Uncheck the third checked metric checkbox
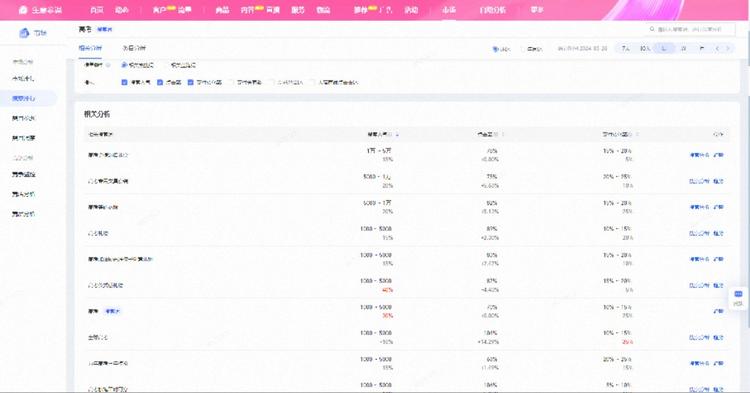This screenshot has height=393, width=750. [x=190, y=82]
